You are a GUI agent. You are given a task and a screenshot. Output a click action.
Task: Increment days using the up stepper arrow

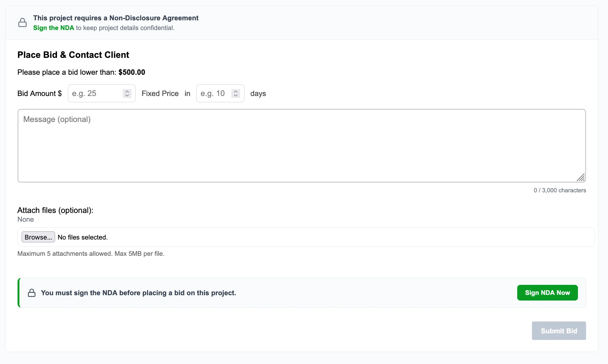(x=236, y=91)
